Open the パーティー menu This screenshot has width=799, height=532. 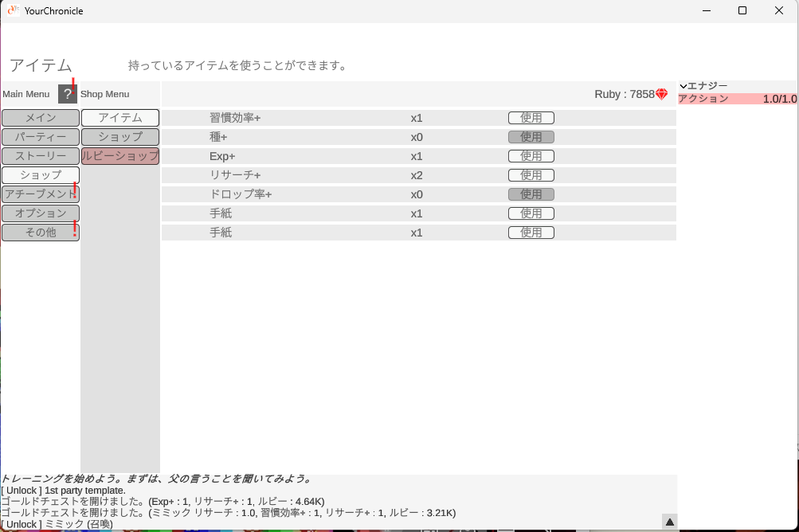click(x=41, y=137)
